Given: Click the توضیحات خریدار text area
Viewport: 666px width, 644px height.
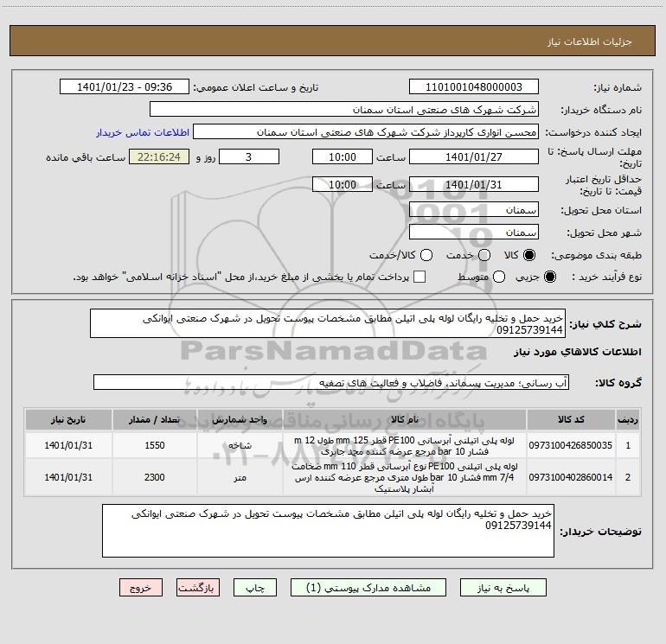Looking at the screenshot, I should [328, 531].
